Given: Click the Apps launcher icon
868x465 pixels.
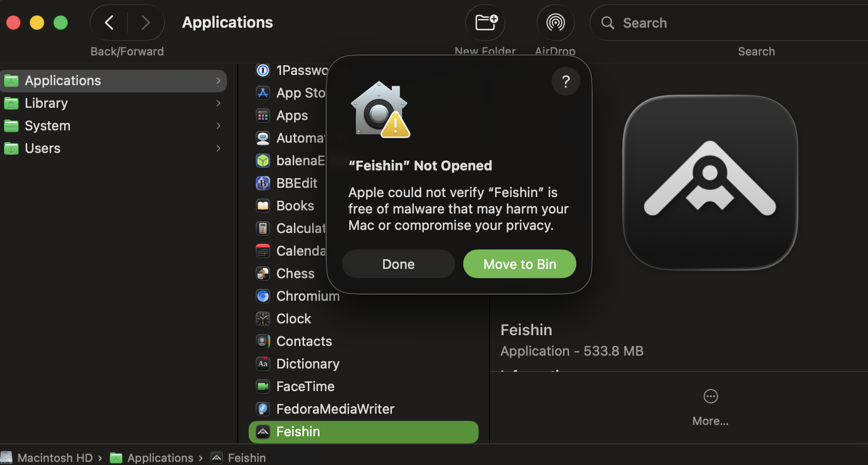Looking at the screenshot, I should coord(263,115).
